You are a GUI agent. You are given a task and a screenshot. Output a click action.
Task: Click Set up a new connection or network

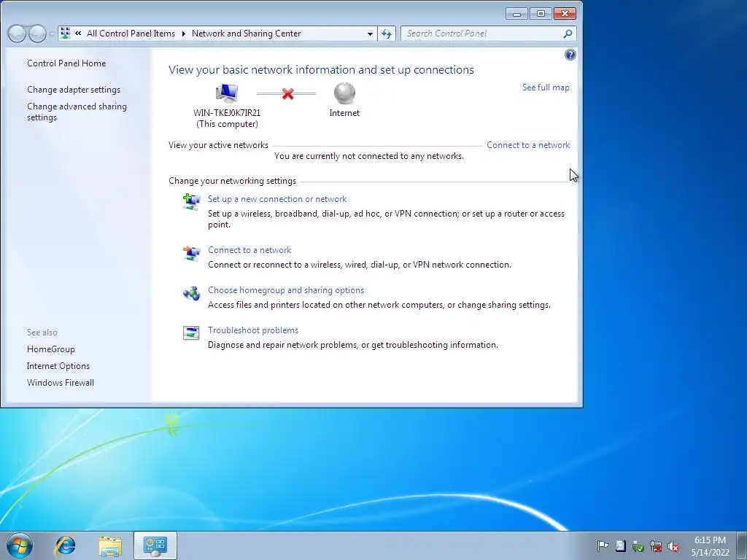tap(277, 199)
